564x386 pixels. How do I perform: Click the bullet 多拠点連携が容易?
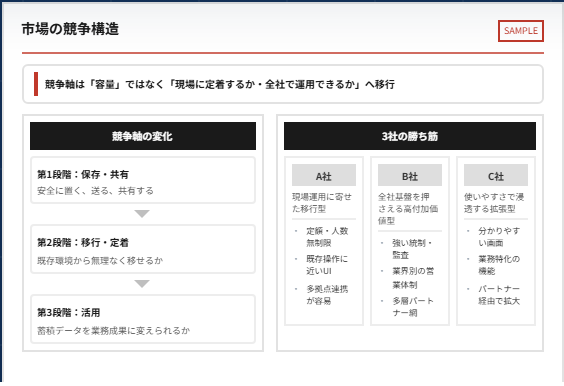pos(327,295)
